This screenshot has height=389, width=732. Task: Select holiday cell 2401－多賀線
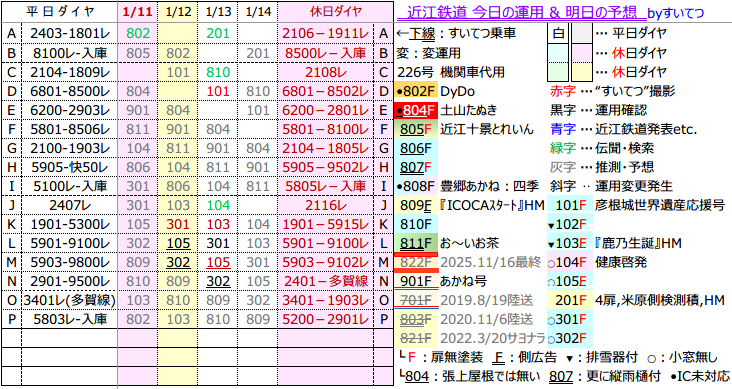(x=325, y=281)
